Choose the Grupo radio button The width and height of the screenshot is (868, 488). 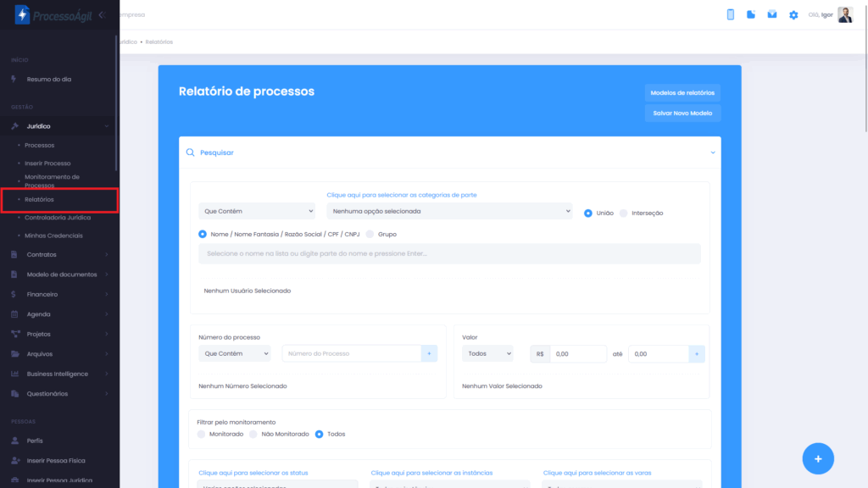point(370,234)
